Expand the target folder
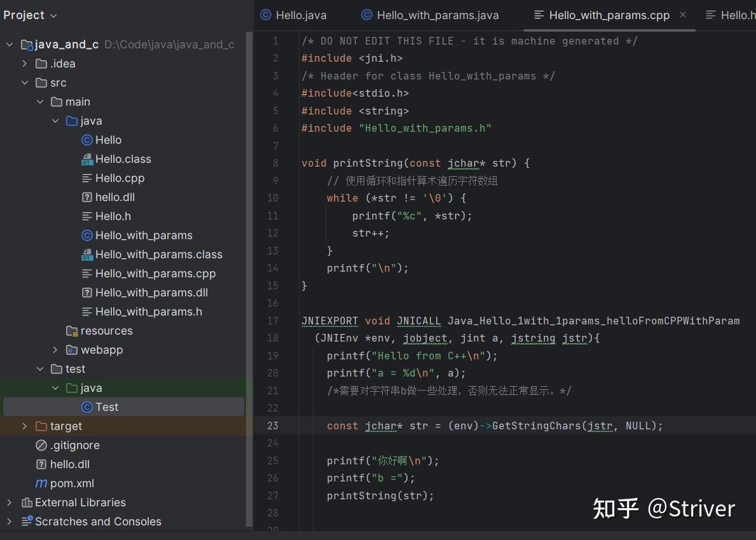This screenshot has width=756, height=540. pos(25,426)
